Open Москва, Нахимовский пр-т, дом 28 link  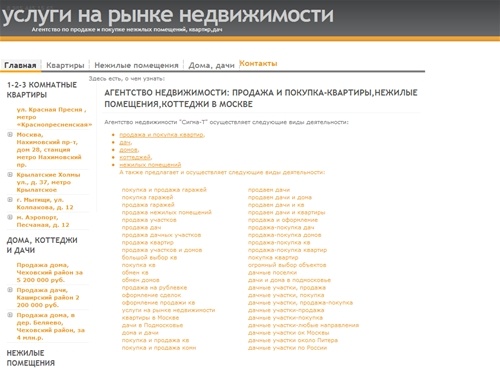tap(49, 150)
